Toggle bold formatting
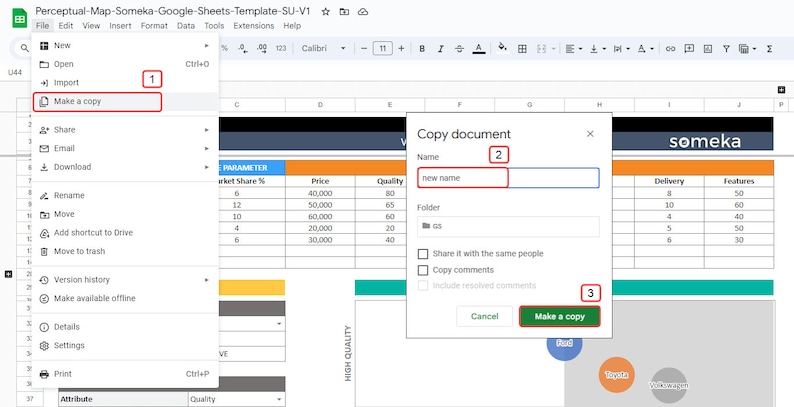794x407 pixels. click(x=422, y=49)
